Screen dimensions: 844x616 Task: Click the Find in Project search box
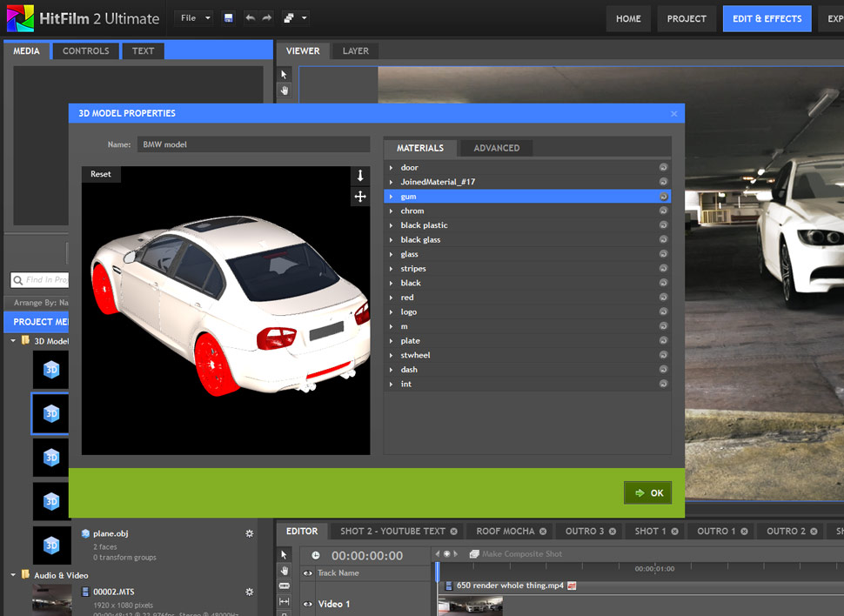coord(40,280)
